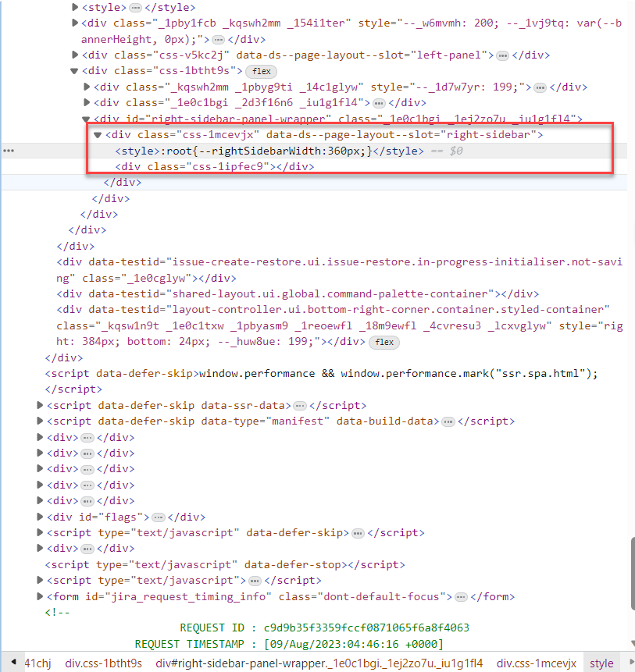
Task: Click the vertical scrollbar thumb
Action: tap(633, 573)
